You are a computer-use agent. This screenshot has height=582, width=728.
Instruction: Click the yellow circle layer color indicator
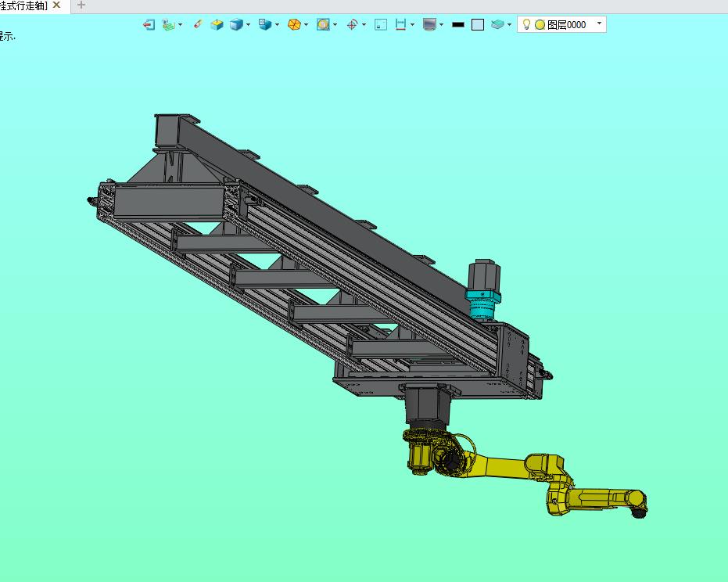coord(540,24)
